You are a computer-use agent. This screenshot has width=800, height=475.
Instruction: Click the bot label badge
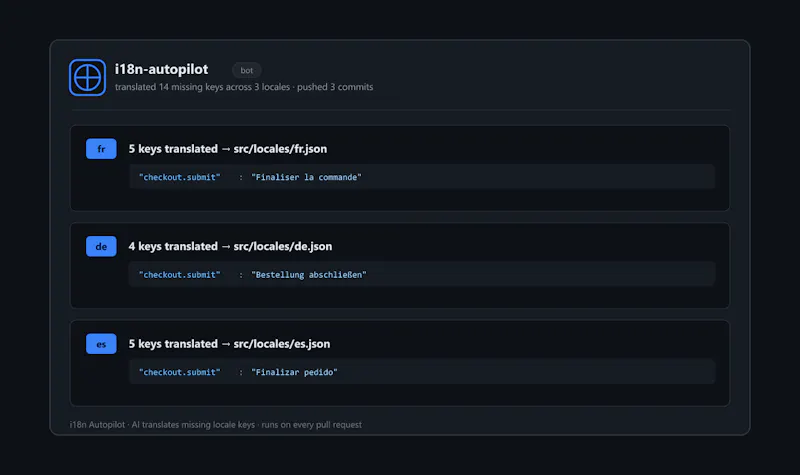pyautogui.click(x=246, y=70)
